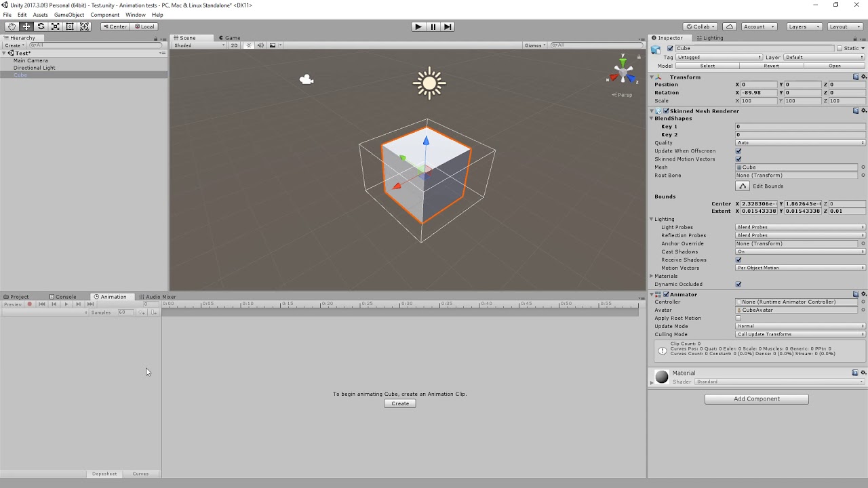868x488 pixels.
Task: Collapse the Test scene in Hierarchy
Action: tap(4, 53)
